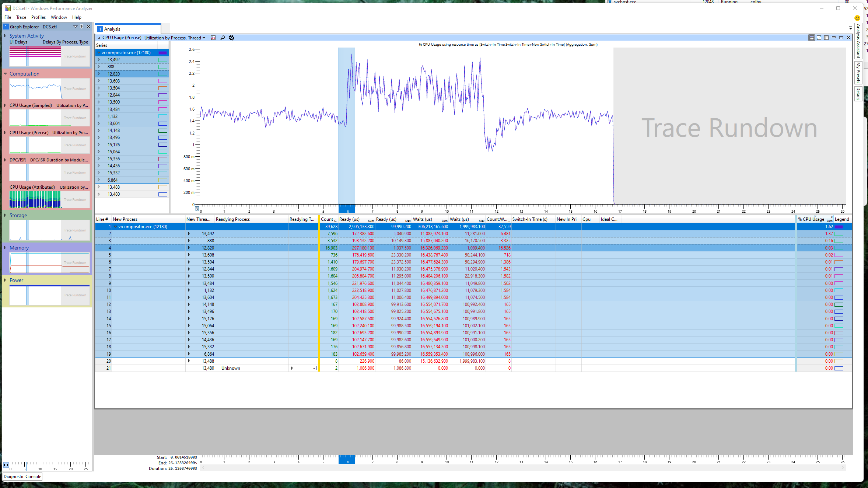
Task: Pin the Graph Explorer panel
Action: pos(82,27)
